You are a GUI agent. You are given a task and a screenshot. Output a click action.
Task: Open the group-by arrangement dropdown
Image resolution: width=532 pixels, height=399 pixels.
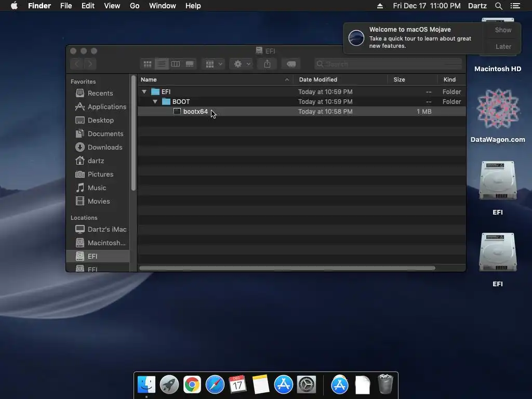(214, 64)
